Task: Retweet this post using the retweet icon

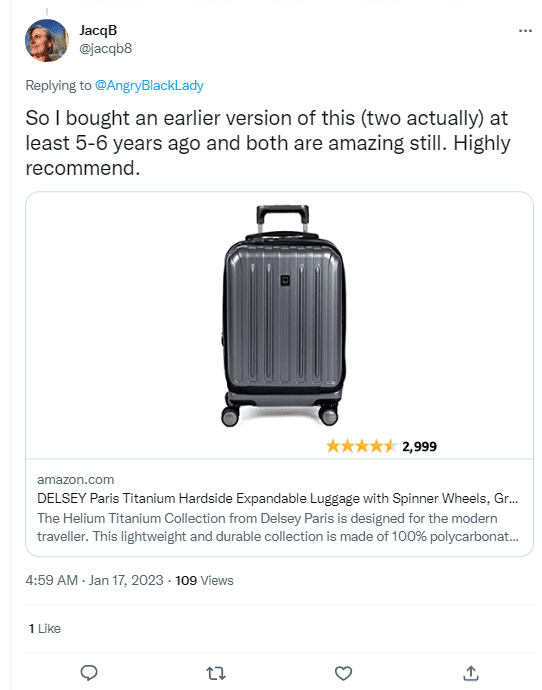Action: [216, 673]
